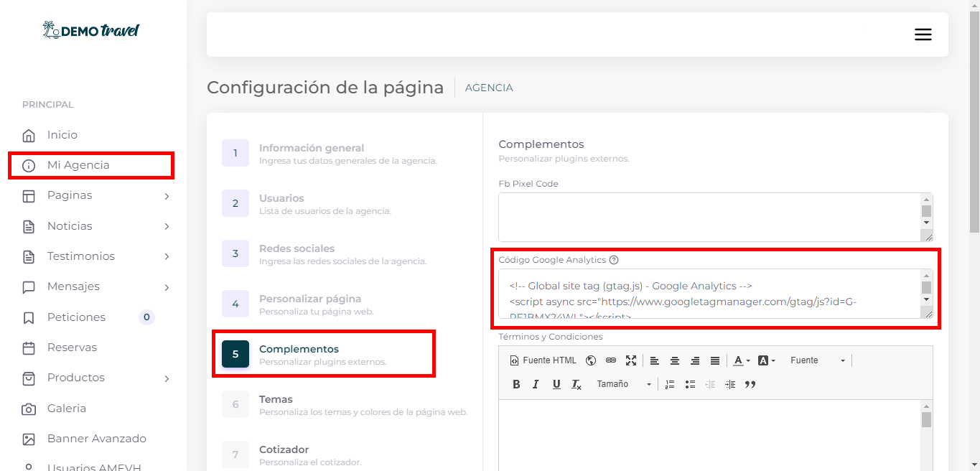The height and width of the screenshot is (471, 980).
Task: Focus the Fb Pixel Code textarea
Action: tap(709, 217)
